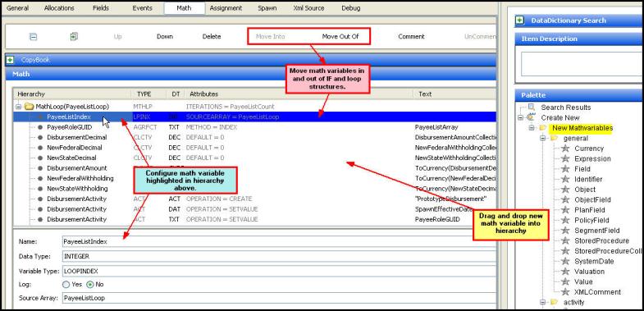
Task: Switch to the Fields tab
Action: coord(101,8)
